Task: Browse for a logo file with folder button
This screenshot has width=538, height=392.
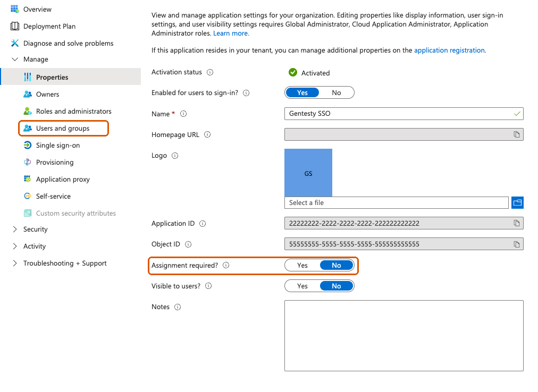Action: (x=517, y=202)
